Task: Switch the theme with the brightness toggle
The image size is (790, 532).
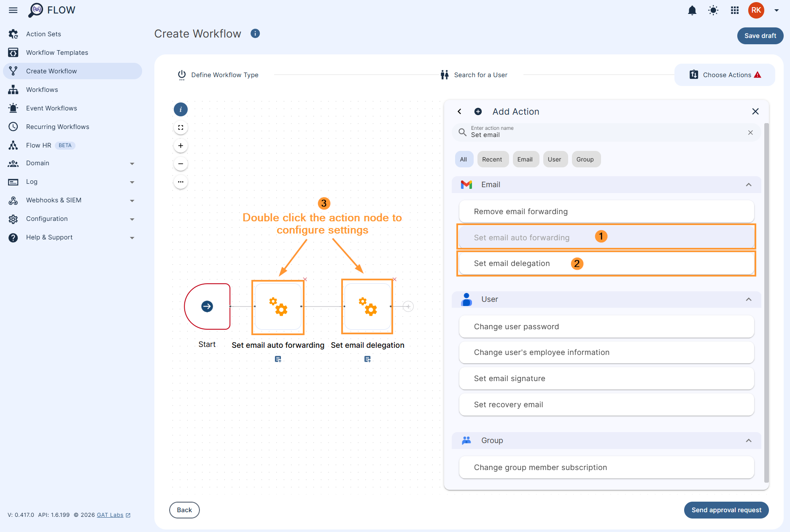Action: click(713, 10)
